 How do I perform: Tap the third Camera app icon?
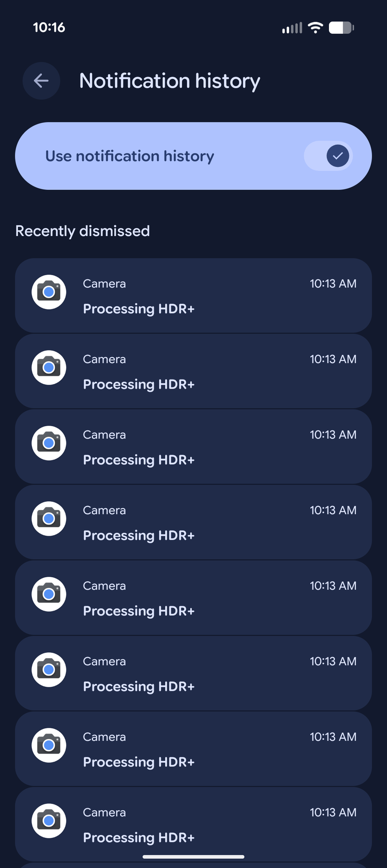49,443
